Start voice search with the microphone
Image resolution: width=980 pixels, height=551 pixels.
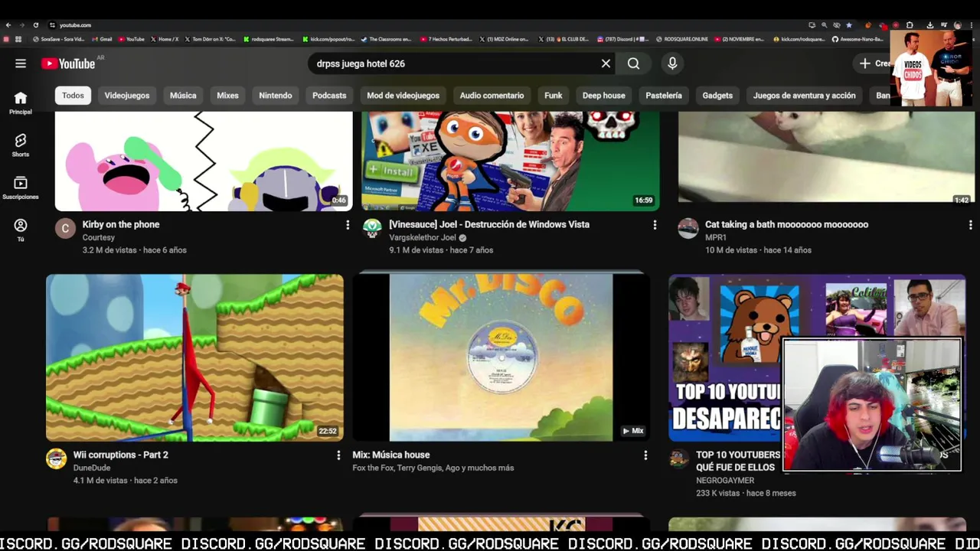click(x=672, y=64)
